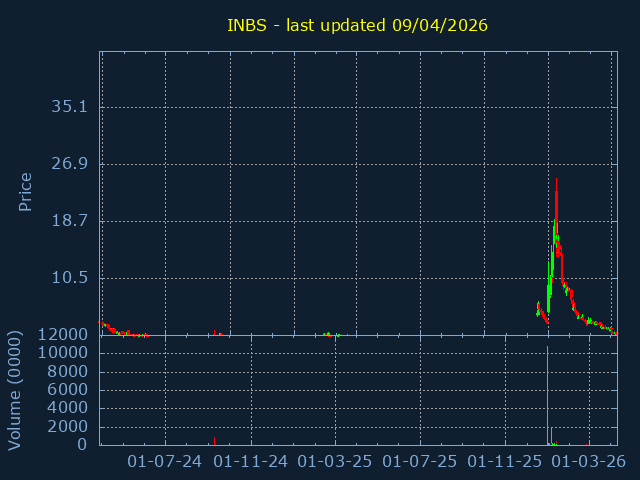Click the early 2024 candlesticks at far left
640x480 pixels.
110,328
